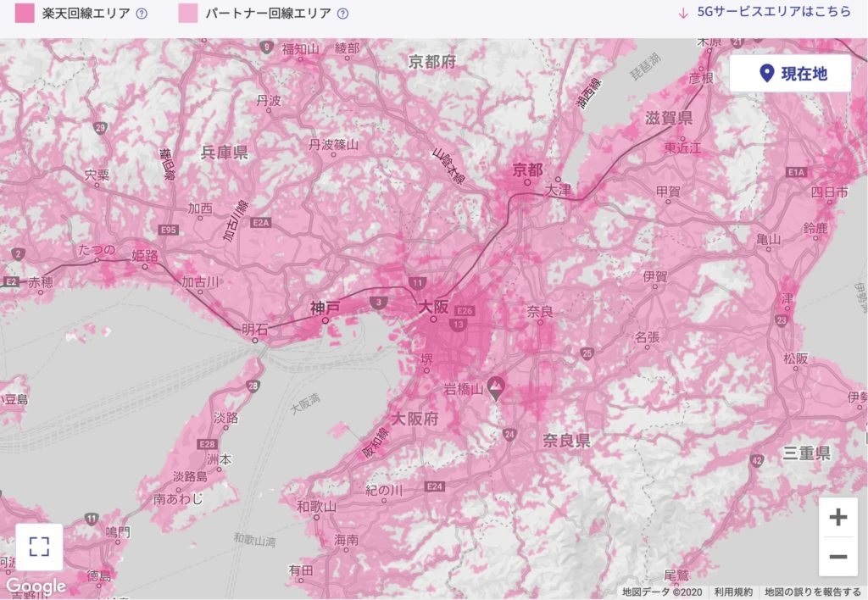Click the 神戸 city label

point(325,308)
